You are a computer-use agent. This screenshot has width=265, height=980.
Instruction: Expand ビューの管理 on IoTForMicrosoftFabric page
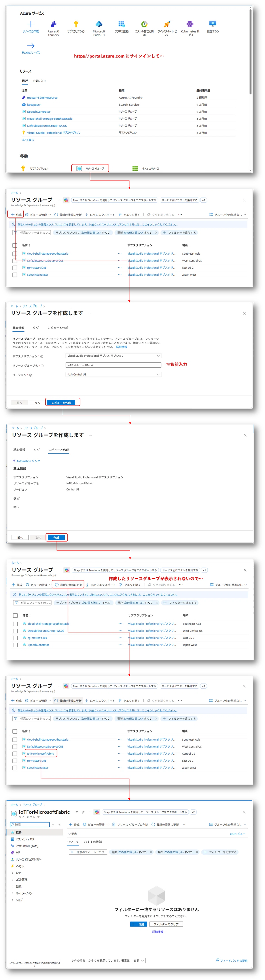[96, 824]
